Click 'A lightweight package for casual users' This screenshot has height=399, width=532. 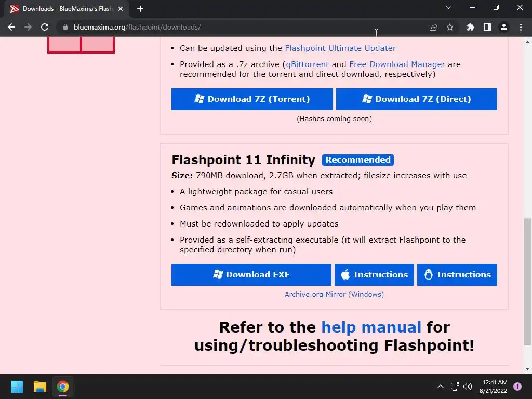click(x=256, y=192)
